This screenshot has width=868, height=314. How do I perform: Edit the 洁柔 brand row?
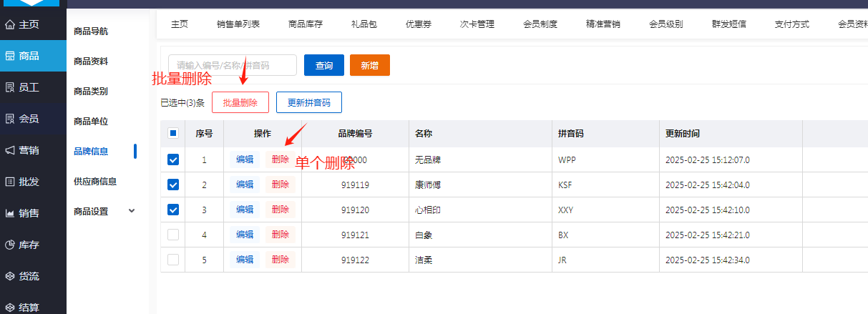pos(245,260)
